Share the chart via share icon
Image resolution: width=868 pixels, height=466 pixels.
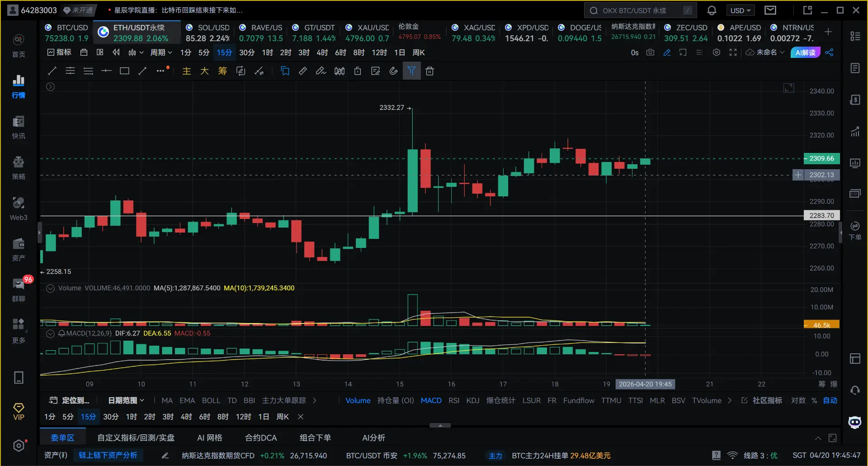click(829, 52)
